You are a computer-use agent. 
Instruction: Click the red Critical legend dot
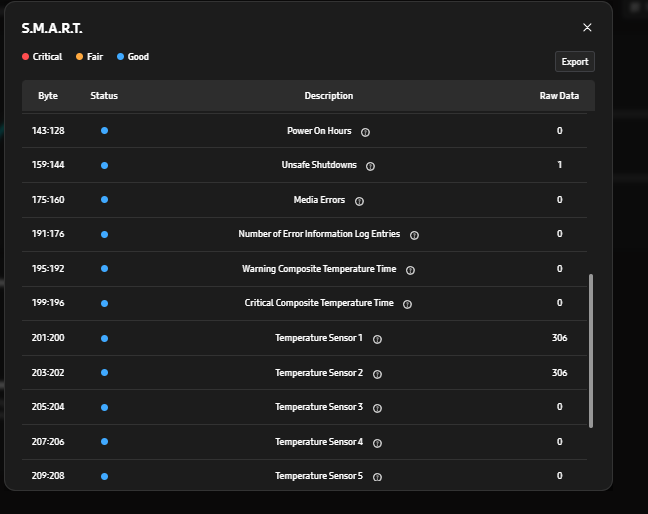pyautogui.click(x=26, y=57)
